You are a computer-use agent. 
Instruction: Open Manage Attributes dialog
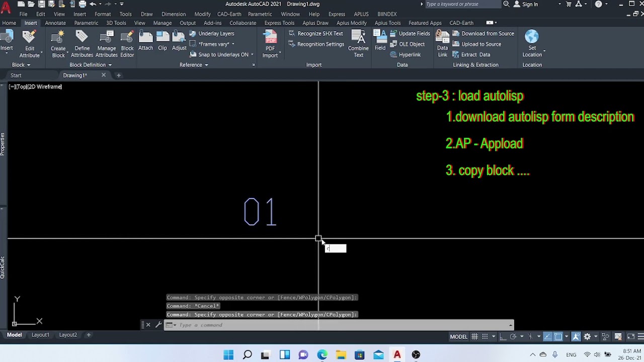(x=107, y=44)
